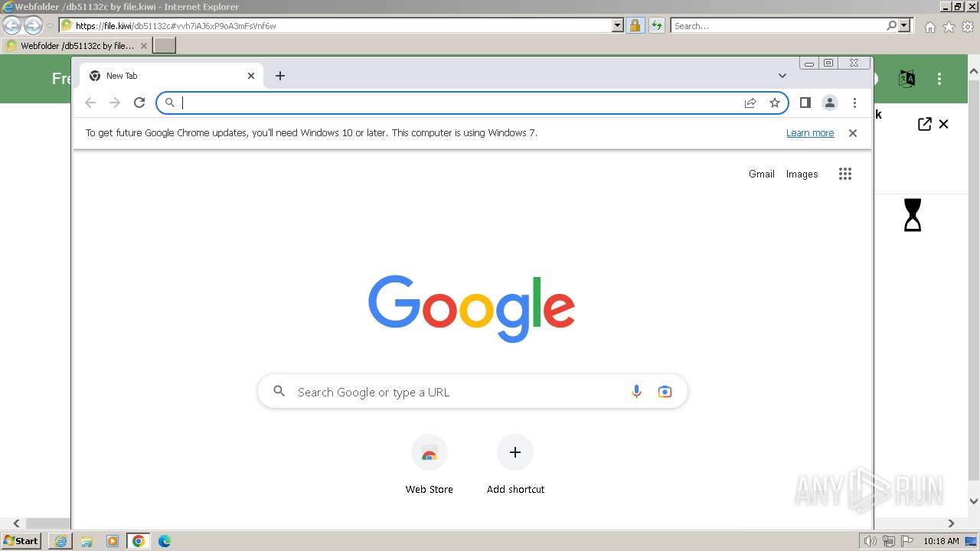
Task: Expand the IE recent pages dropdown arrow
Action: [x=50, y=26]
